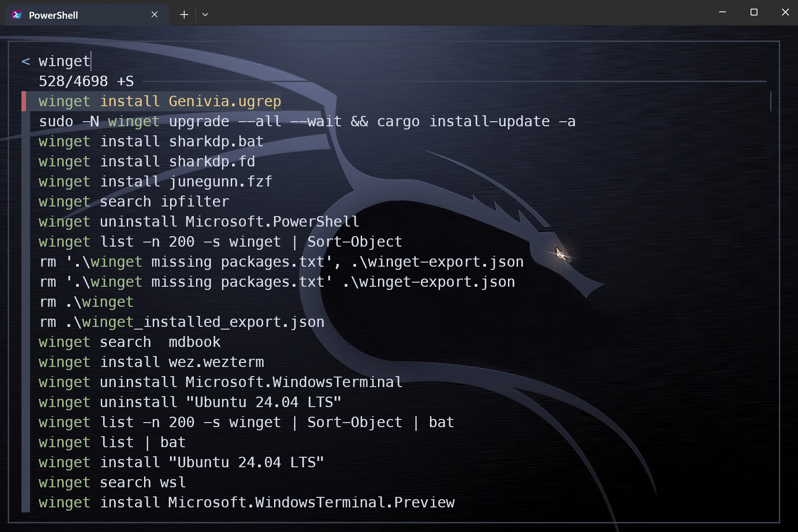Select winget search ipfilter entry

coord(134,201)
